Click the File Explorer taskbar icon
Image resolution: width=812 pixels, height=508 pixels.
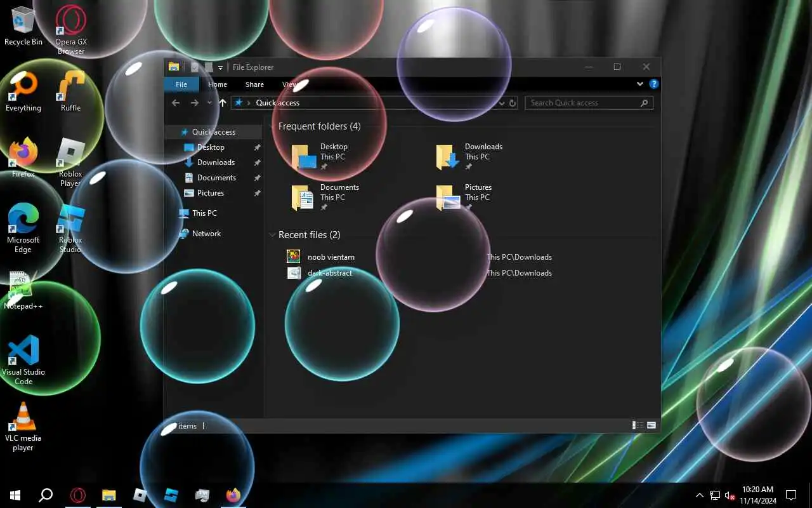(109, 495)
